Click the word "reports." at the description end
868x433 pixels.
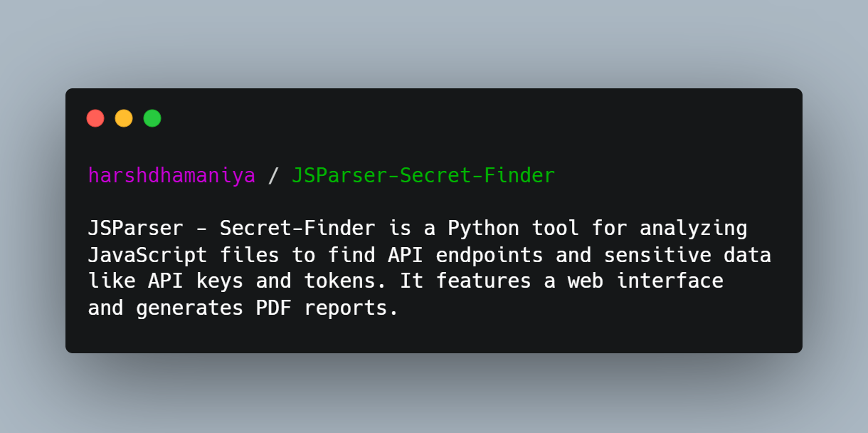coord(351,308)
